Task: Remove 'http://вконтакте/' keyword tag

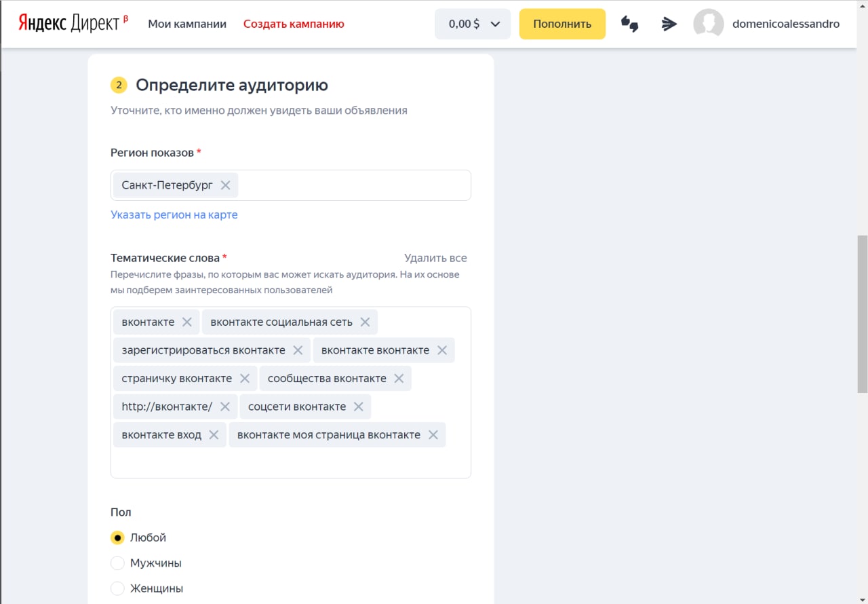Action: pos(225,407)
